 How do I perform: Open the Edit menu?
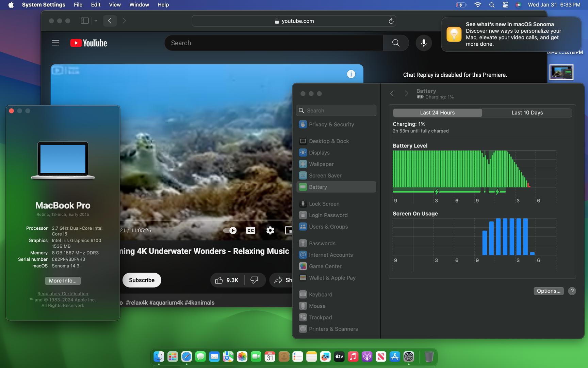pos(96,5)
